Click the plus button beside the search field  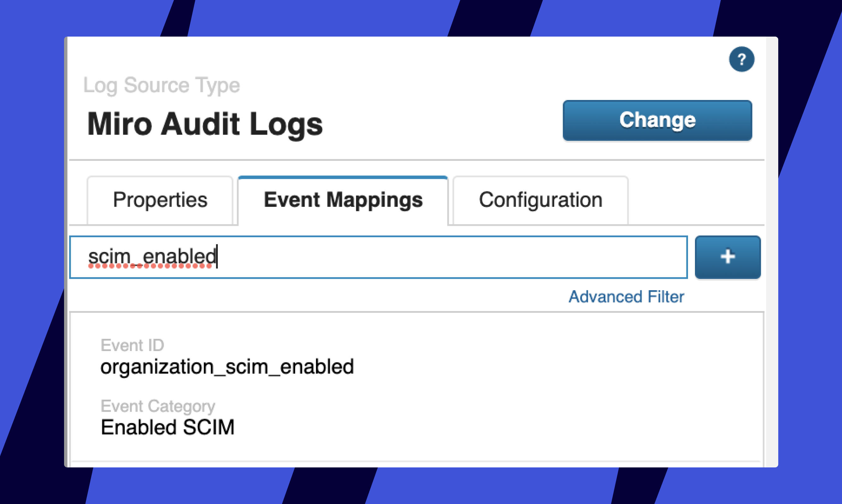tap(727, 257)
